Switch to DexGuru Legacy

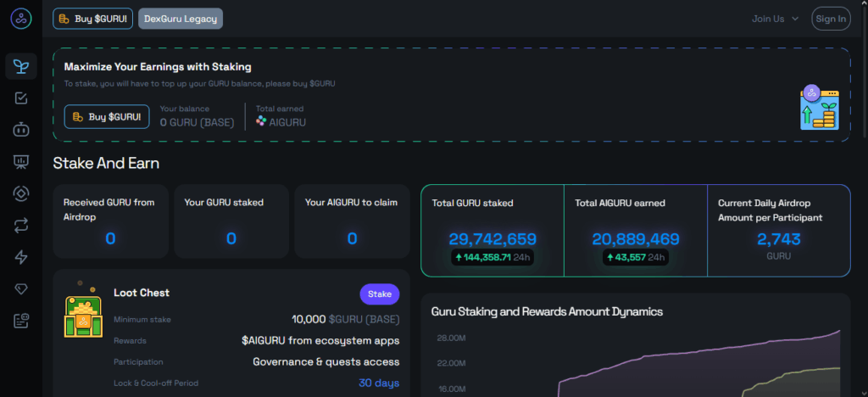click(x=181, y=19)
